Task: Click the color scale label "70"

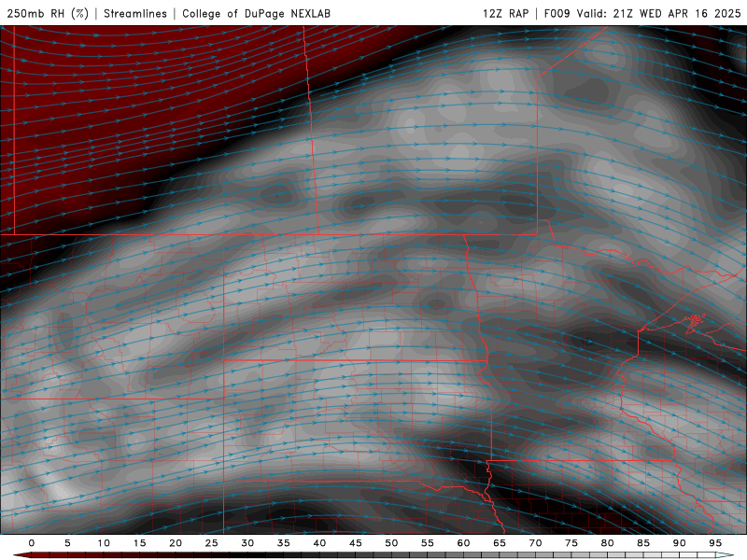Action: click(535, 543)
